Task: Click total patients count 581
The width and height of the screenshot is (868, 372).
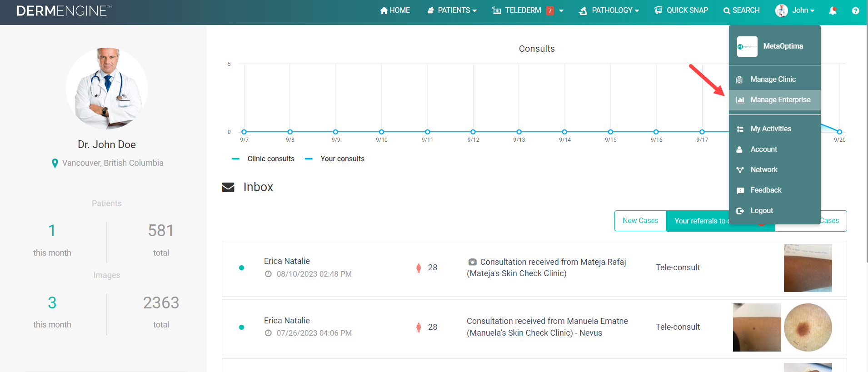Action: point(161,231)
